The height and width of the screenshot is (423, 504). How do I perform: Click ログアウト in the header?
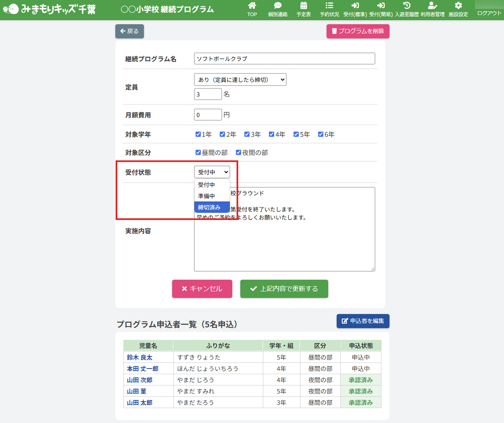pyautogui.click(x=489, y=13)
